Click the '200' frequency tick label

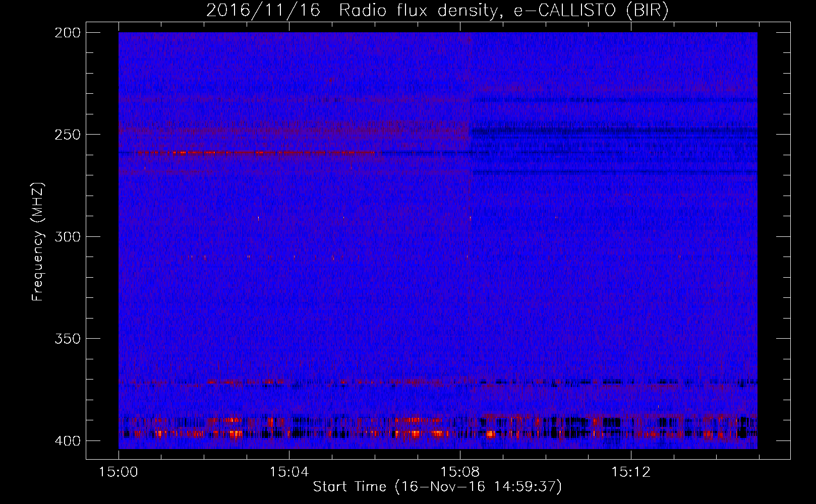(67, 33)
